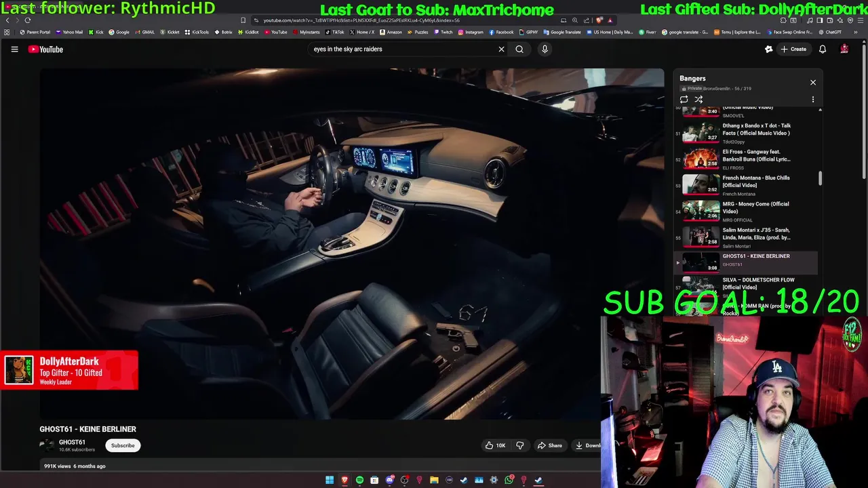Open the Yahoo Mail bookmark

click(69, 32)
